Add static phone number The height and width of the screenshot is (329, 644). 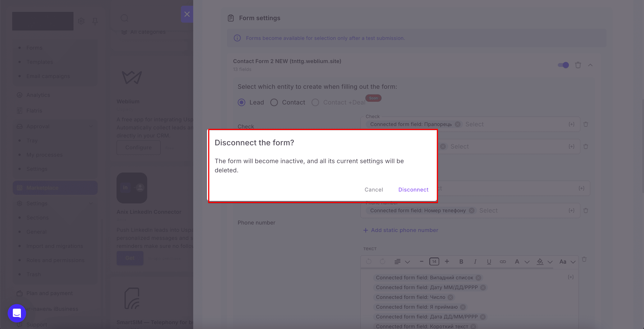[x=401, y=230]
